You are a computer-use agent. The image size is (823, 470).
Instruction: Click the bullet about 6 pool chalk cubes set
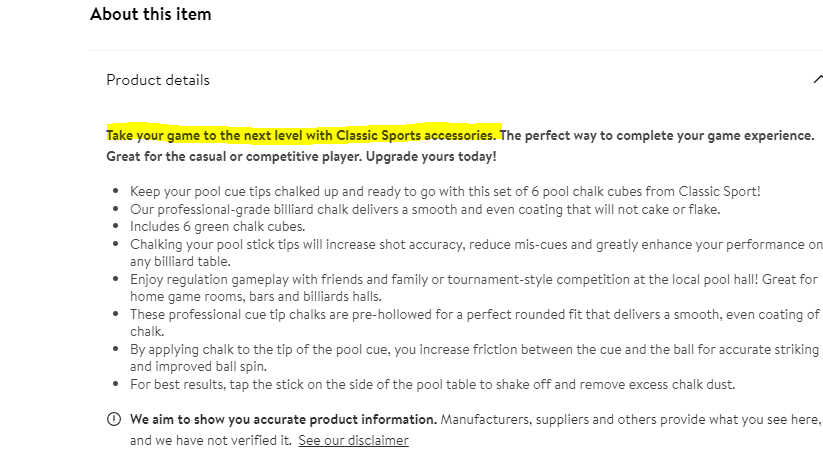click(445, 191)
